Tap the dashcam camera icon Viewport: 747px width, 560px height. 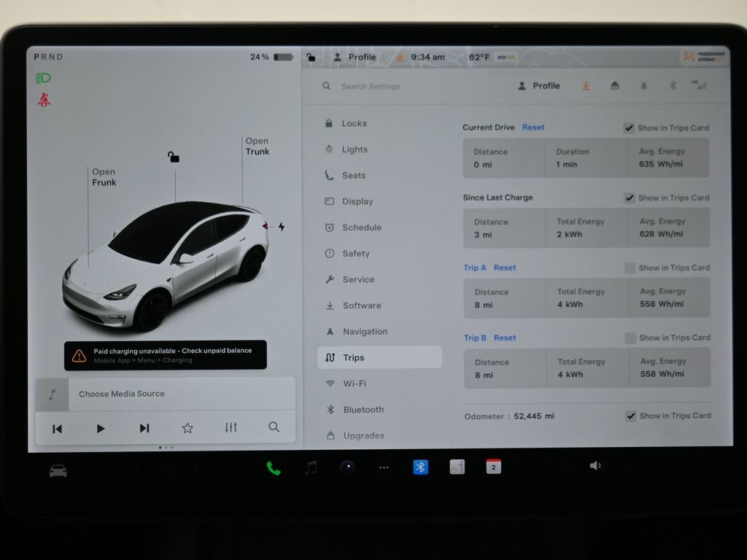347,468
